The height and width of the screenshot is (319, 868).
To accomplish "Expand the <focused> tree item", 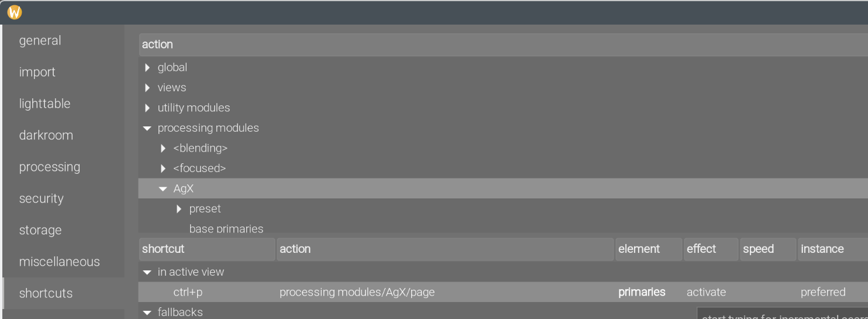I will 163,169.
